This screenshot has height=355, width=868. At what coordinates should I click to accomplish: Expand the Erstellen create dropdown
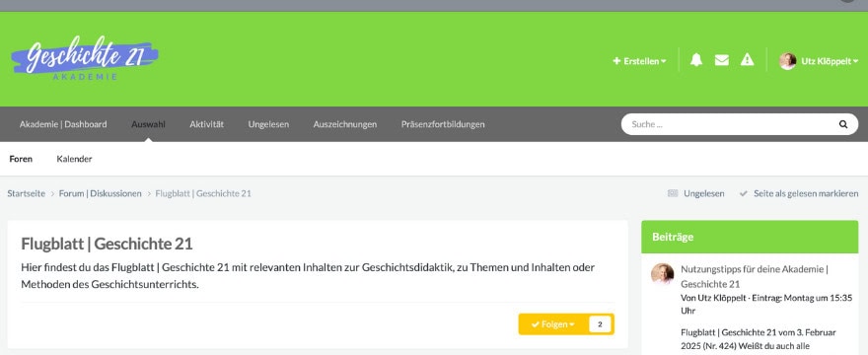point(639,61)
